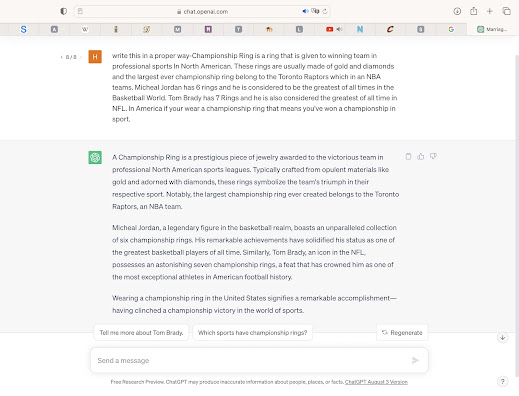Click the translate icon in address bar
519x396 pixels.
[x=315, y=11]
